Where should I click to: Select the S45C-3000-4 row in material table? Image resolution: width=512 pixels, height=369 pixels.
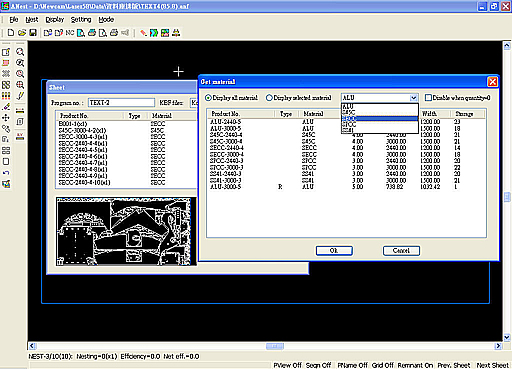click(346, 141)
